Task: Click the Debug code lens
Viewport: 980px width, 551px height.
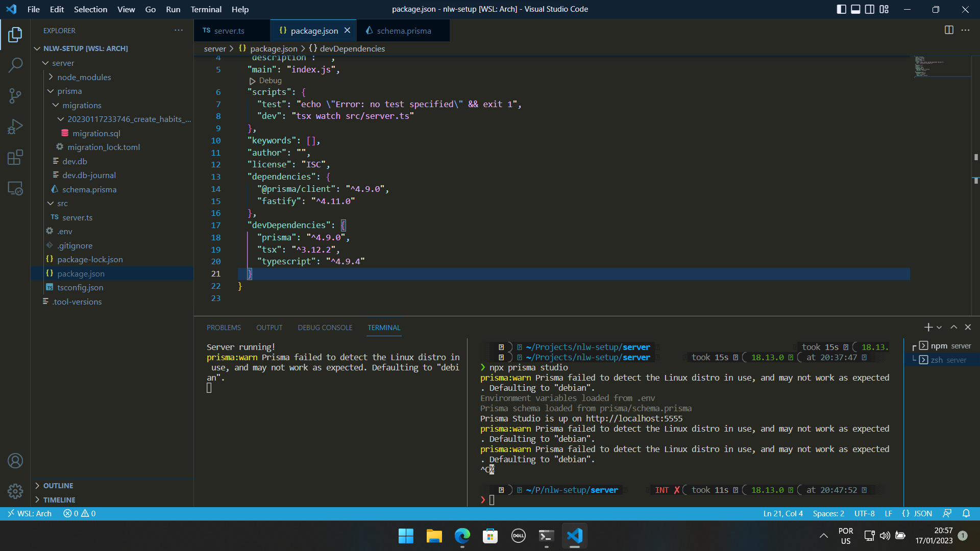Action: (265, 81)
